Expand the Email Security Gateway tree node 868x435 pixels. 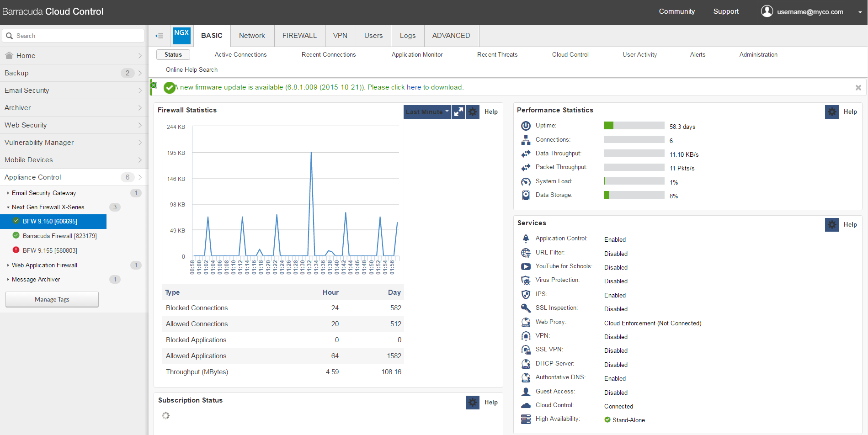[8, 193]
